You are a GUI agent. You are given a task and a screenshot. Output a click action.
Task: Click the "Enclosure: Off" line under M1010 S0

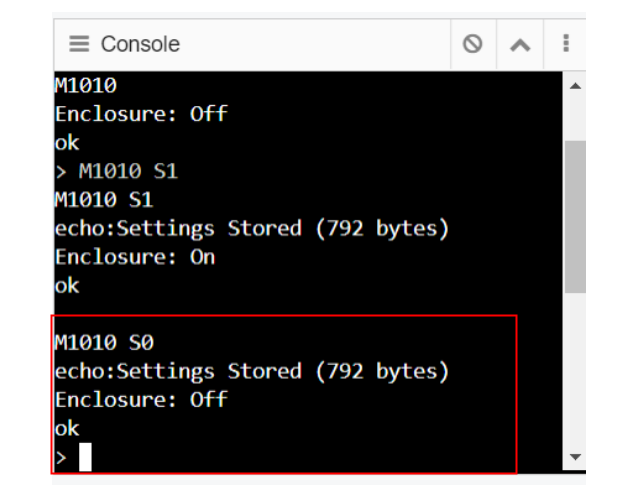(141, 400)
